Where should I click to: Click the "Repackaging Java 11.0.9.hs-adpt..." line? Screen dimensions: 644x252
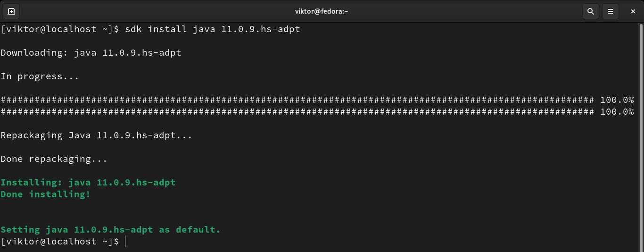point(96,135)
